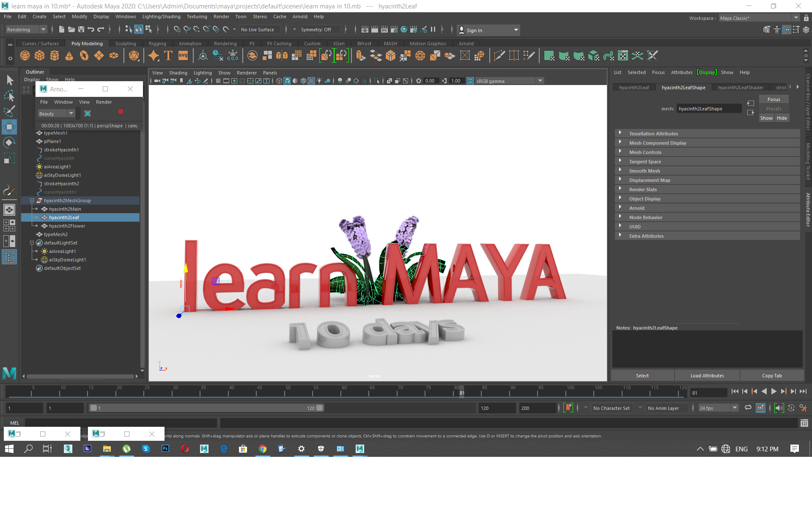This screenshot has width=812, height=511.
Task: Click the Save Scene disk icon
Action: 81,30
